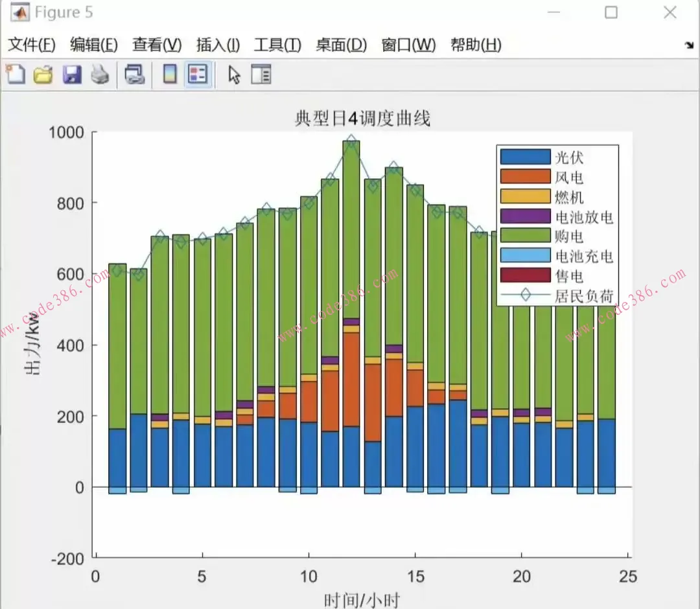Open a file using the folder toolbar icon
Image resolution: width=700 pixels, height=609 pixels.
(43, 74)
